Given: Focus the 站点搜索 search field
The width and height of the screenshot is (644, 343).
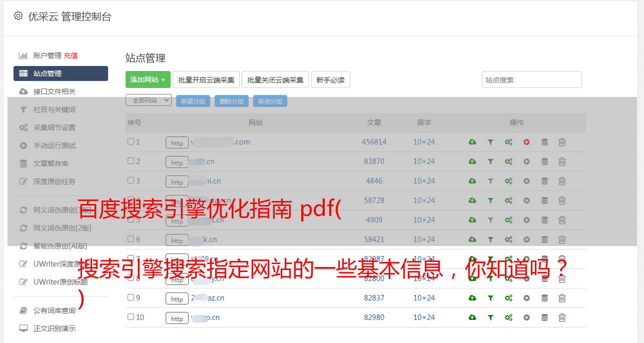Looking at the screenshot, I should [532, 79].
